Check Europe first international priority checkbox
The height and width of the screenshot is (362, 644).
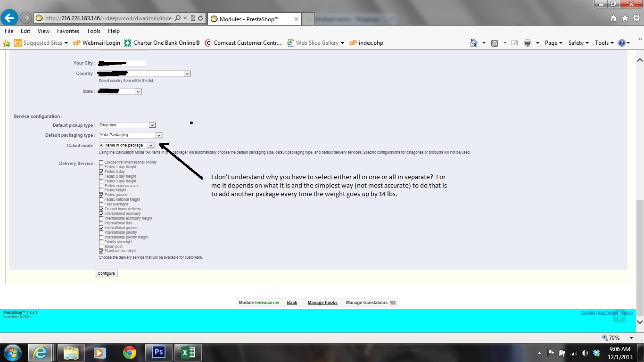tap(101, 163)
